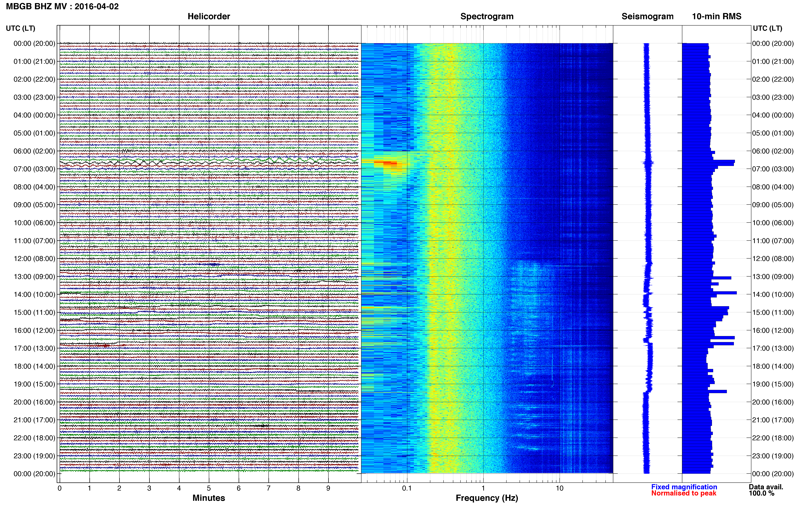812x508 pixels.
Task: Click the "20:00 (16:00)" label on the left axis
Action: click(34, 402)
